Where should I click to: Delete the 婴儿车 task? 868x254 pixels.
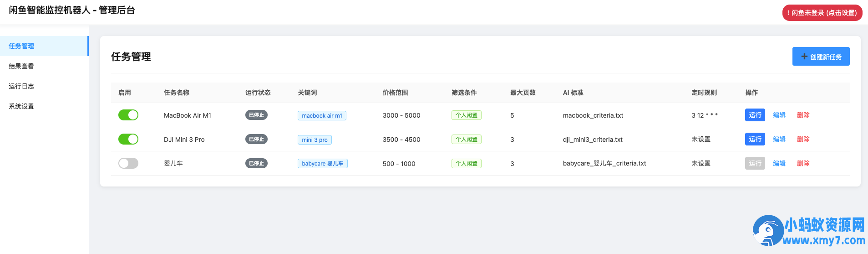click(x=803, y=163)
